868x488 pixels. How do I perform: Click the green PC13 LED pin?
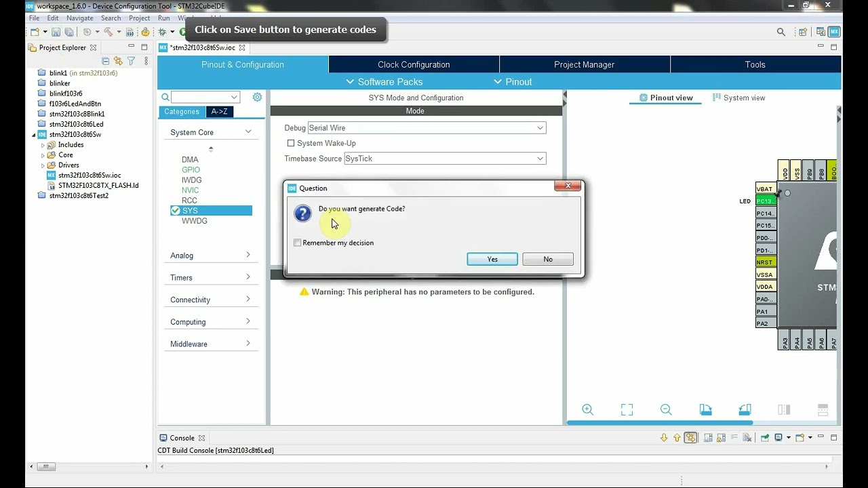(x=766, y=201)
